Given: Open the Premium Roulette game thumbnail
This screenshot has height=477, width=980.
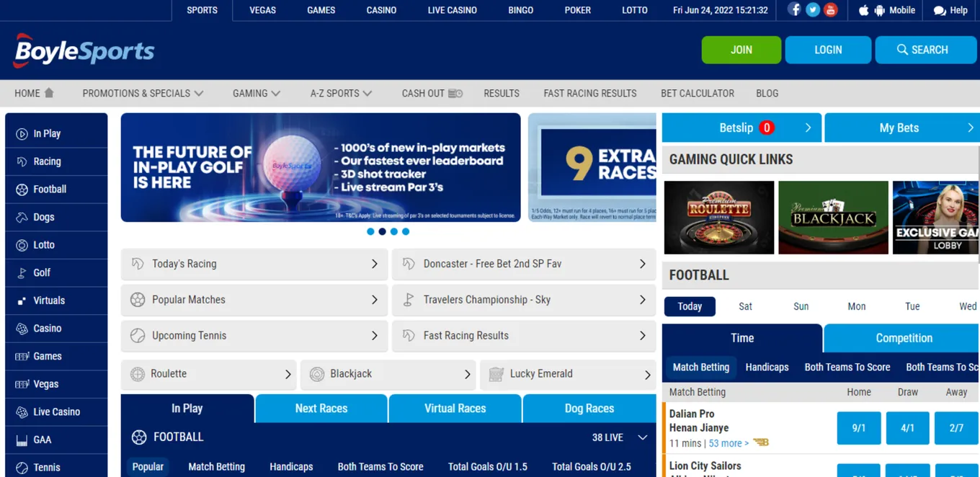Looking at the screenshot, I should click(x=719, y=218).
